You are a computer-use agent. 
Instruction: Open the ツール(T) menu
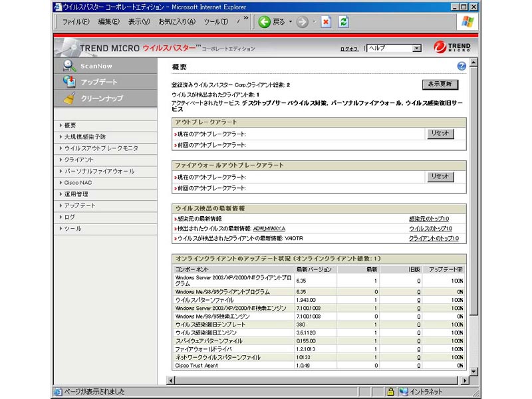click(x=215, y=22)
